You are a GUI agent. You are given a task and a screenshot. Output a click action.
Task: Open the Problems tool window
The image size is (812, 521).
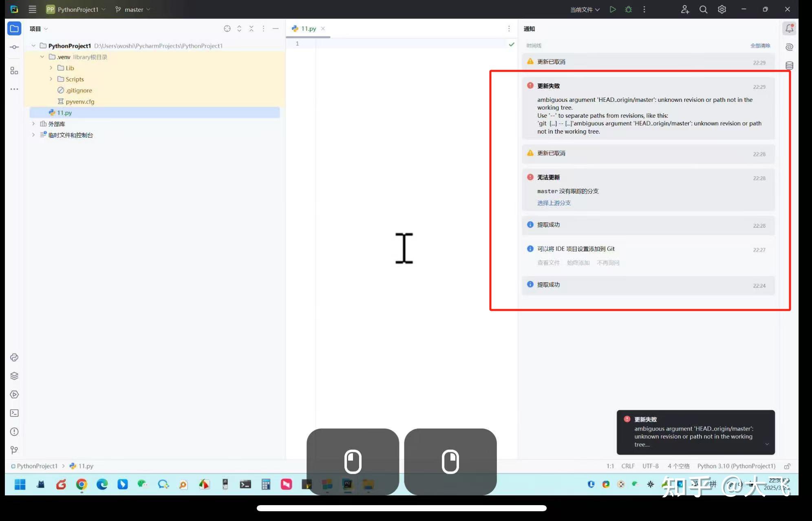point(14,431)
